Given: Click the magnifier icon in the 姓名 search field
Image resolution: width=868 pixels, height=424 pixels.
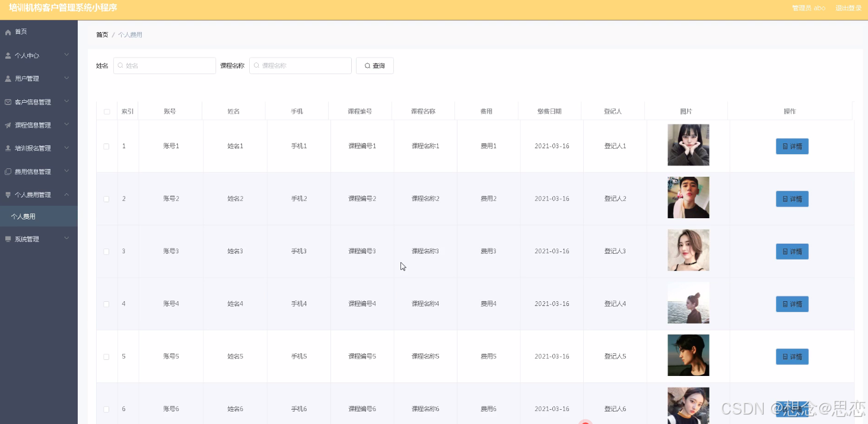Looking at the screenshot, I should coord(120,66).
